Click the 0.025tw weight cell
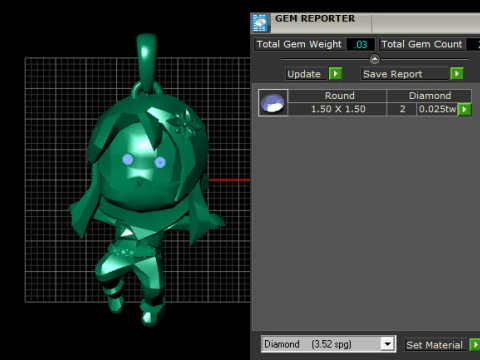Viewport: 480px width, 360px height. point(437,109)
